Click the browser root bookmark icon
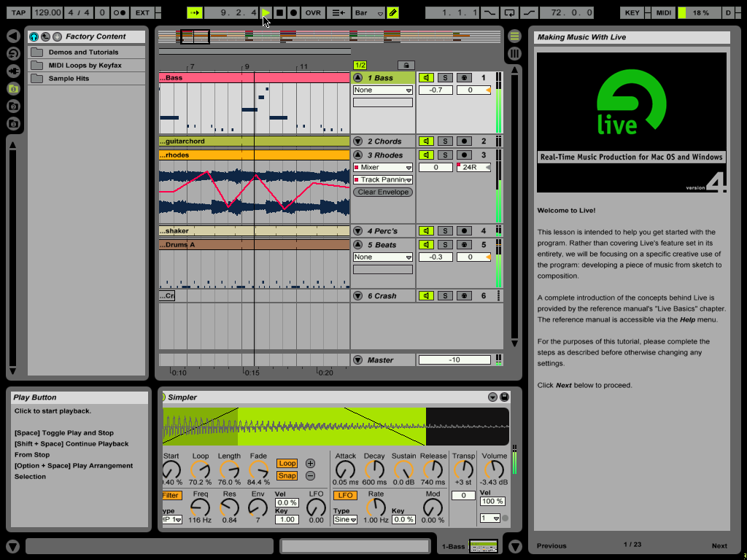Screen dimensions: 747x560 [57, 36]
